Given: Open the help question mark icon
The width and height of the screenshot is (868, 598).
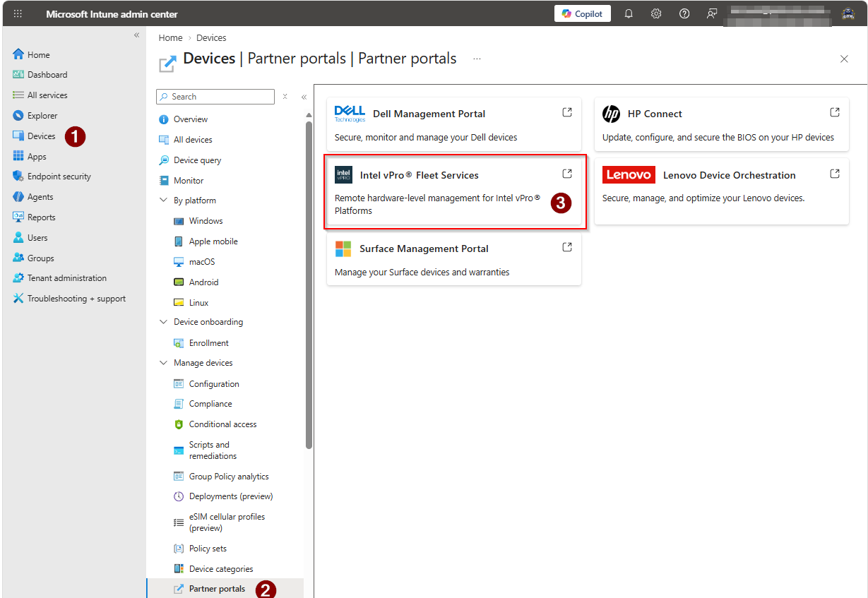Looking at the screenshot, I should pyautogui.click(x=684, y=14).
